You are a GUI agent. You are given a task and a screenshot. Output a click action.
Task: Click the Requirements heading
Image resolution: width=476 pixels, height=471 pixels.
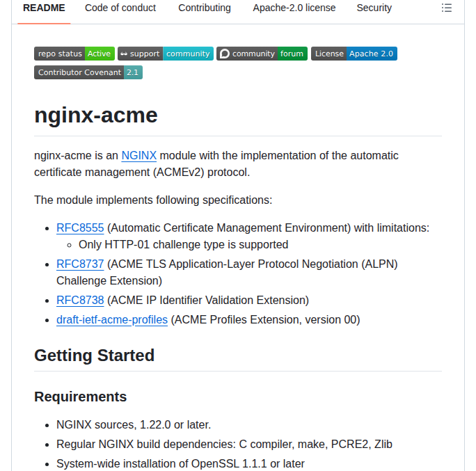81,397
